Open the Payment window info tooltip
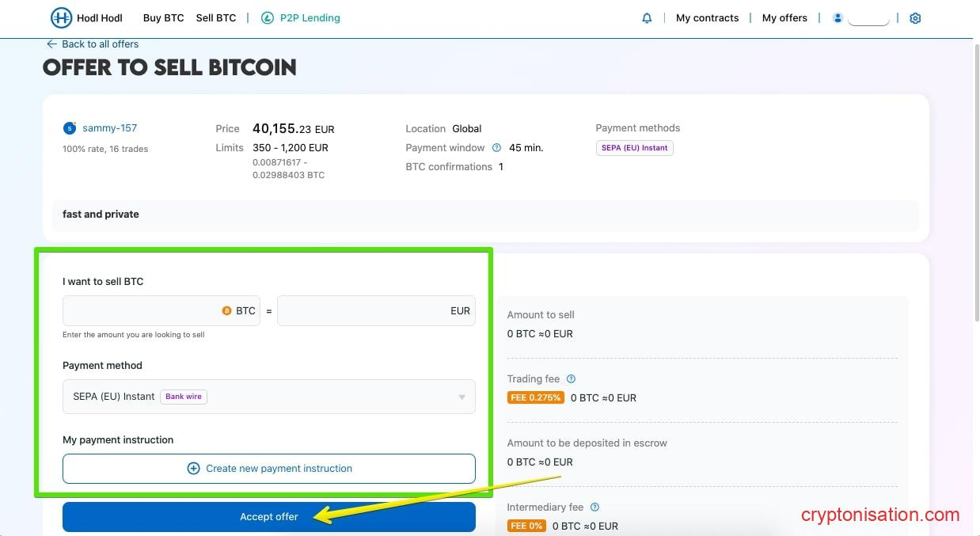Screen dimensions: 980x536 (x=496, y=147)
